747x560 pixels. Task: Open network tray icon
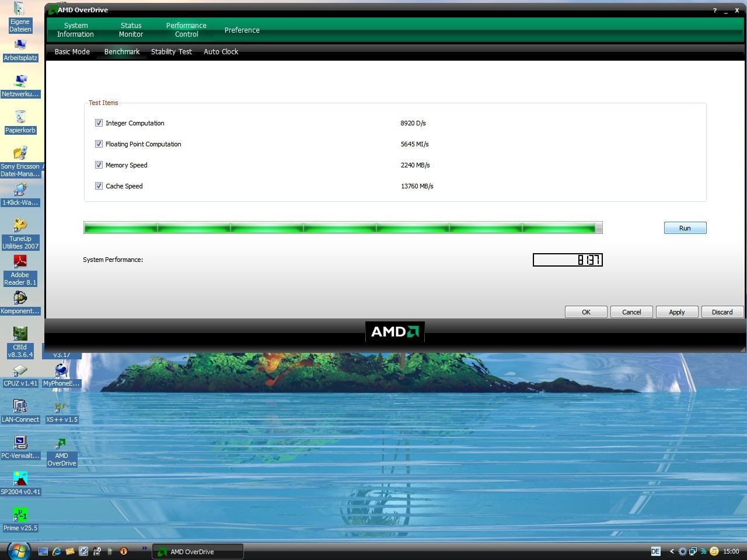point(693,551)
